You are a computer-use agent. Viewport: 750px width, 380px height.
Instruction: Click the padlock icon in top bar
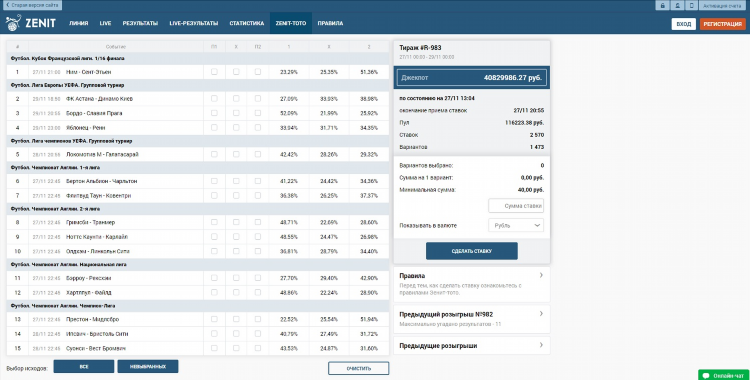pyautogui.click(x=662, y=5)
